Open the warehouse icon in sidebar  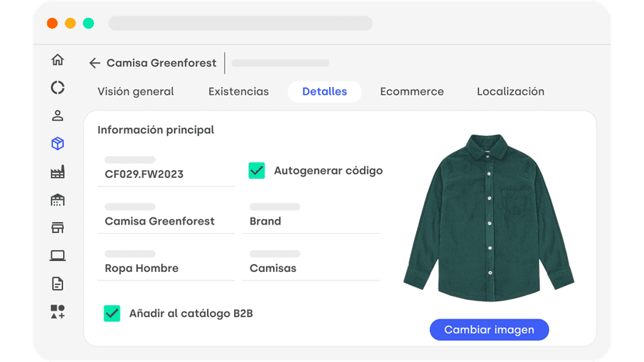[x=58, y=200]
